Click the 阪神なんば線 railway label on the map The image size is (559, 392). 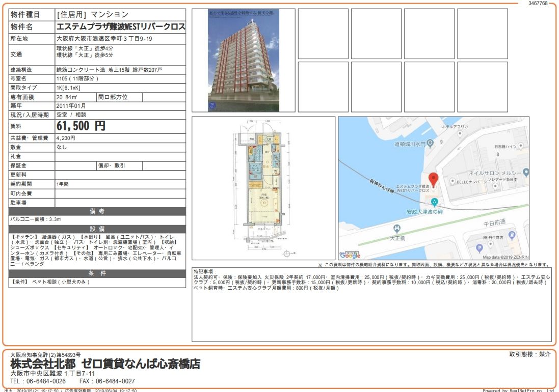click(382, 186)
